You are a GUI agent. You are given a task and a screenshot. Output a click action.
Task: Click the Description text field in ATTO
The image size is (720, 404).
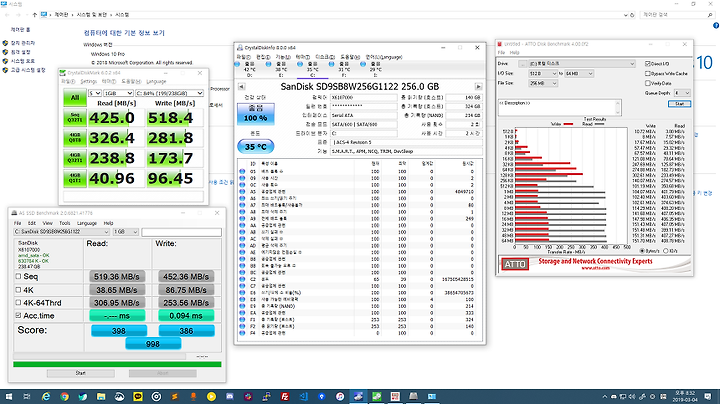coord(559,107)
